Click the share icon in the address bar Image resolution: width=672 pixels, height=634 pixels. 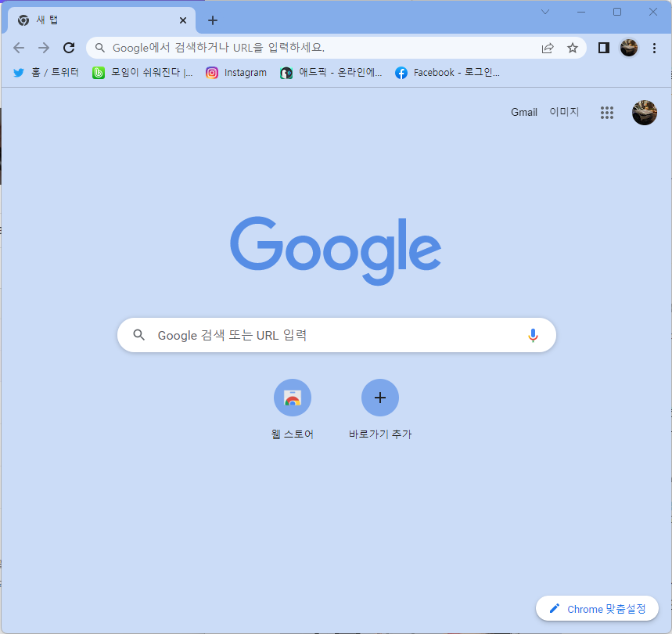click(x=547, y=48)
